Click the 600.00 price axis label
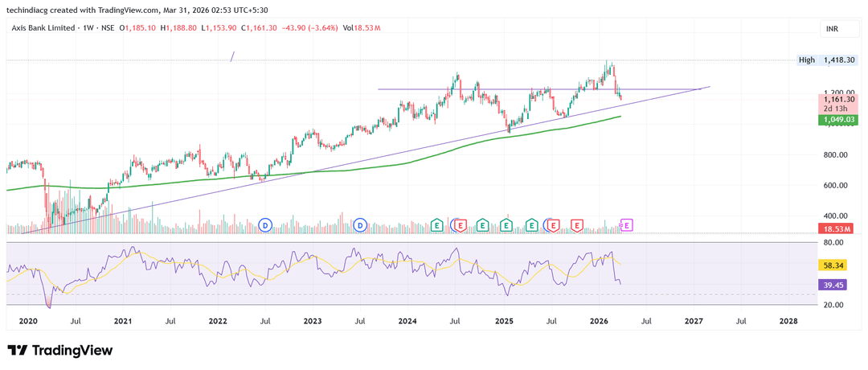The image size is (868, 370). point(836,186)
